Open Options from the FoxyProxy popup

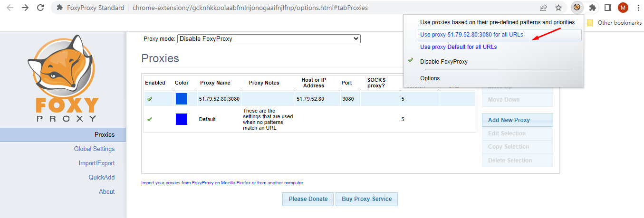[430, 78]
